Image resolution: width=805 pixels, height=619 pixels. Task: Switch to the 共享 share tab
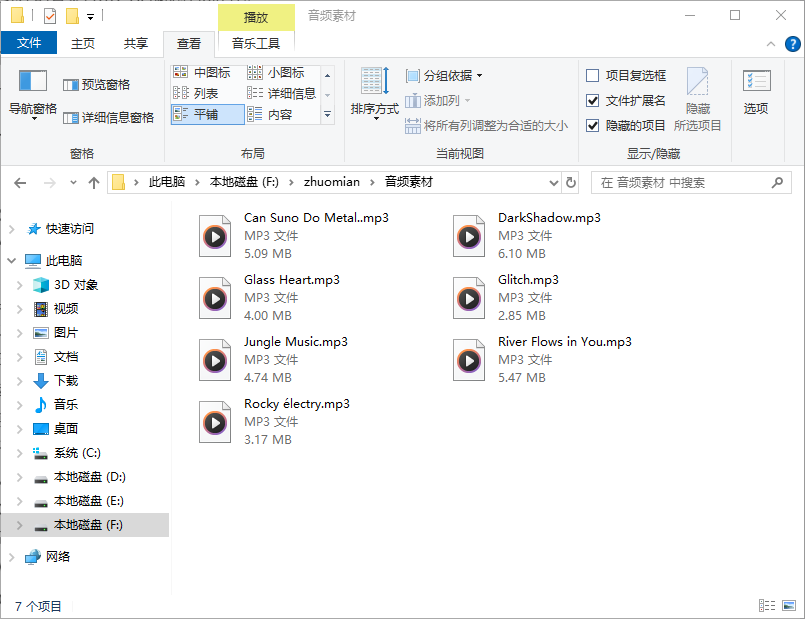coord(136,44)
